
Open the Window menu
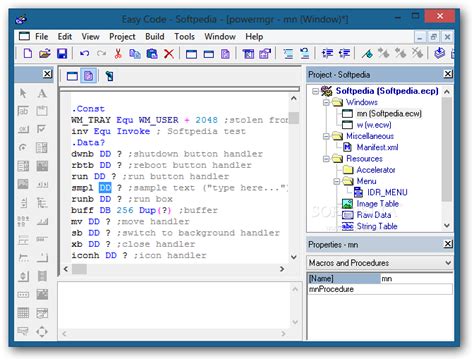click(220, 37)
